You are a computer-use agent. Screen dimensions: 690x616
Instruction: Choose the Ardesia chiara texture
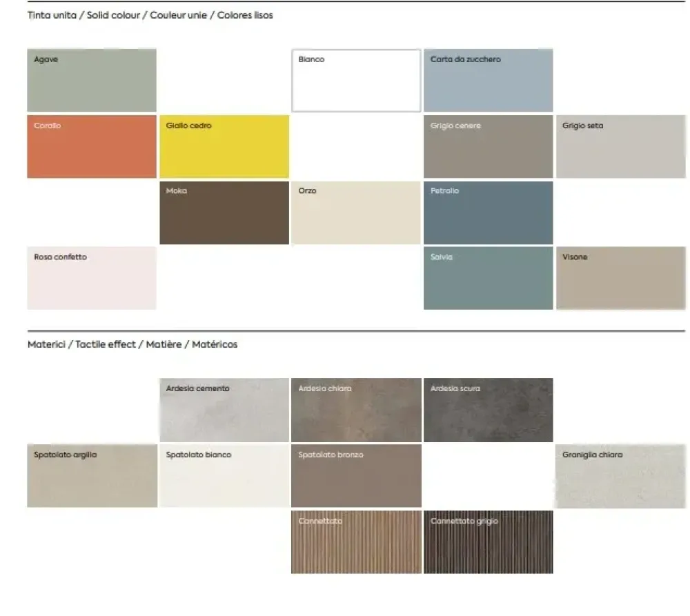[356, 410]
